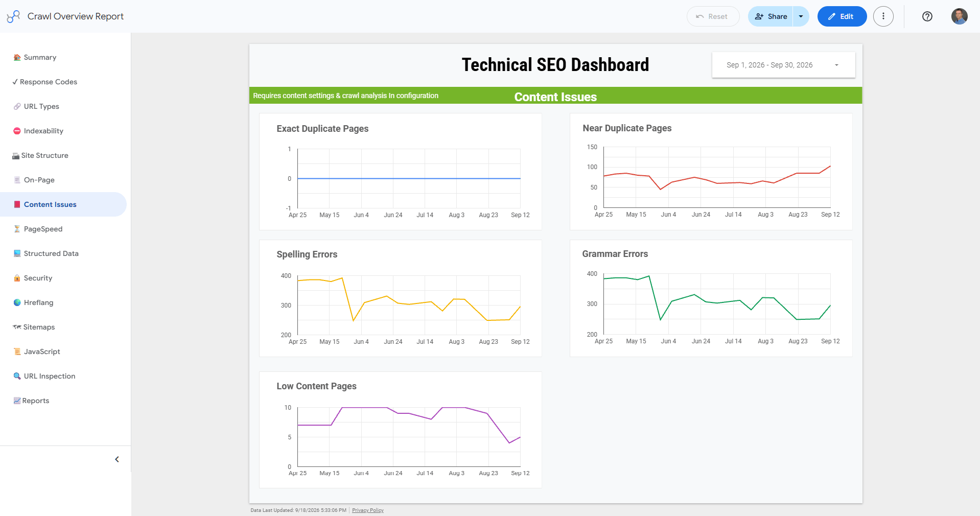Open the Share dropdown arrow
The height and width of the screenshot is (516, 980).
pos(801,16)
